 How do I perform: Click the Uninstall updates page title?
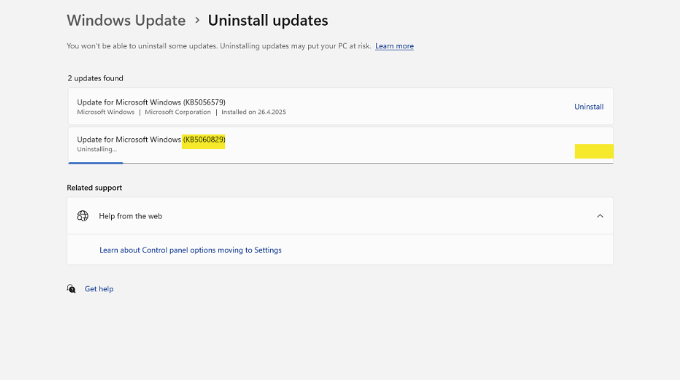point(268,20)
